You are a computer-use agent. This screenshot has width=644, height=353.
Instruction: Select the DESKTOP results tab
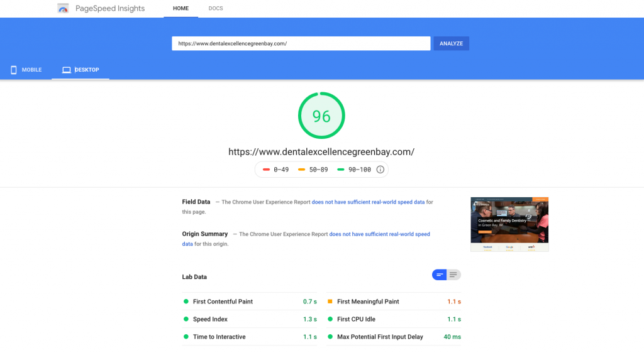(80, 70)
